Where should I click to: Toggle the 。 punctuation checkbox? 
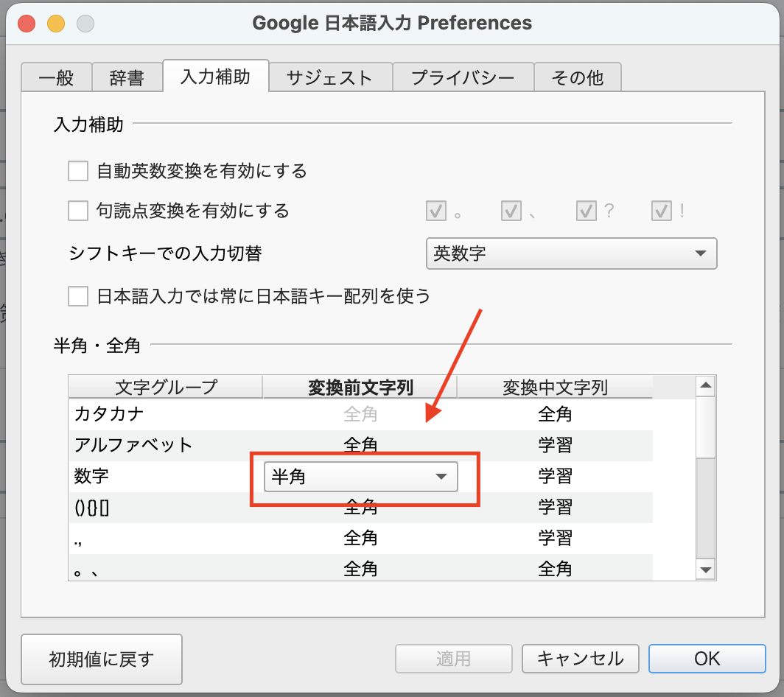click(436, 211)
